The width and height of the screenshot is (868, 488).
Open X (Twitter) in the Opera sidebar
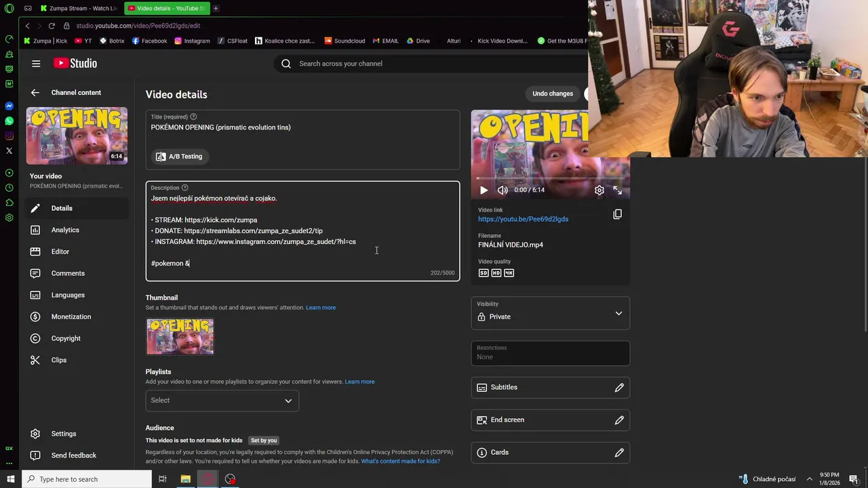tap(9, 150)
